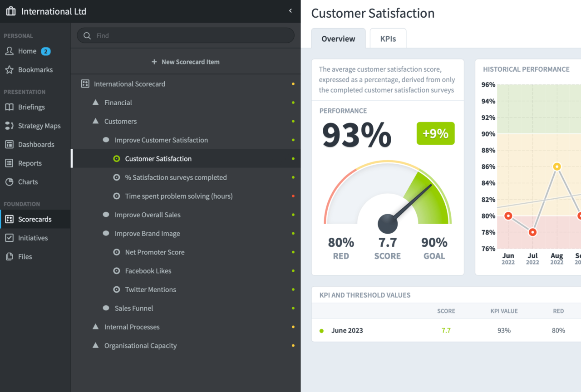Select the Overview tab
Viewport: 581px width, 392px height.
338,39
